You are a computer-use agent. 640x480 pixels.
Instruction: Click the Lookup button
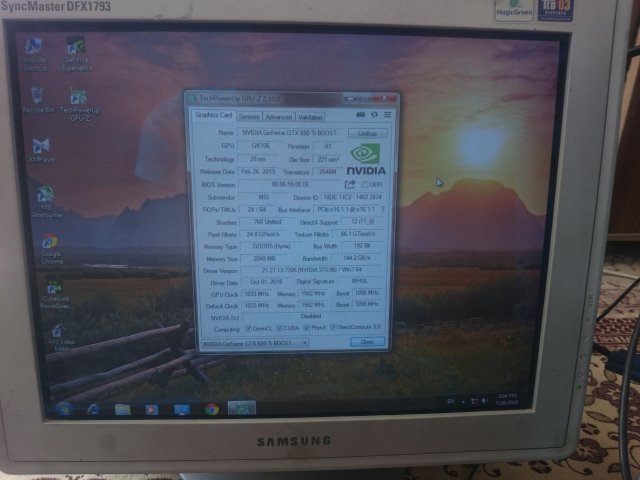tap(367, 133)
